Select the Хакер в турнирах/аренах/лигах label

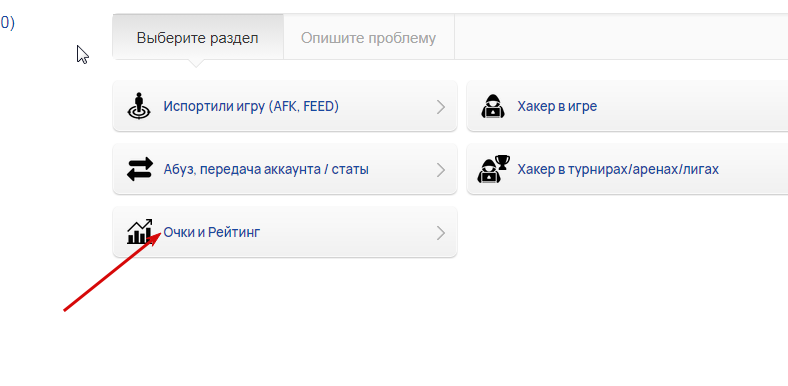point(618,169)
